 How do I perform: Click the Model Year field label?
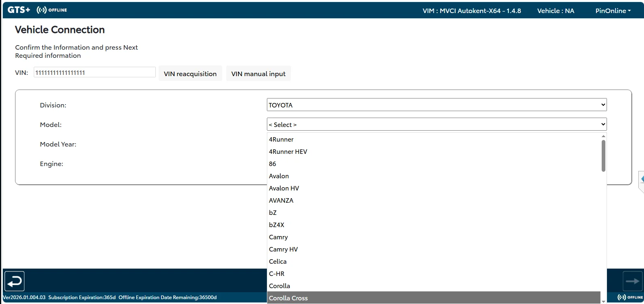click(x=58, y=144)
